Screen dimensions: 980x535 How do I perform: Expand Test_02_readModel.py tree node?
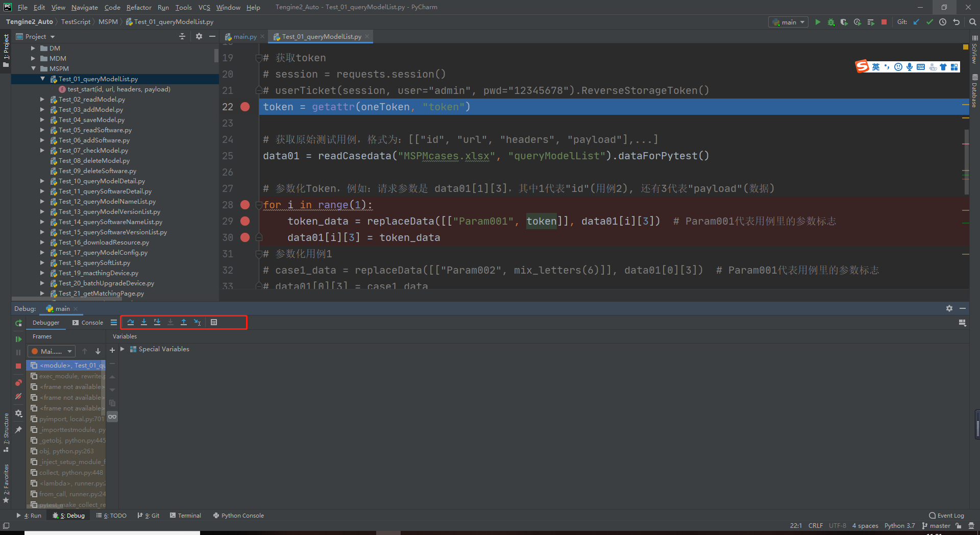click(42, 100)
